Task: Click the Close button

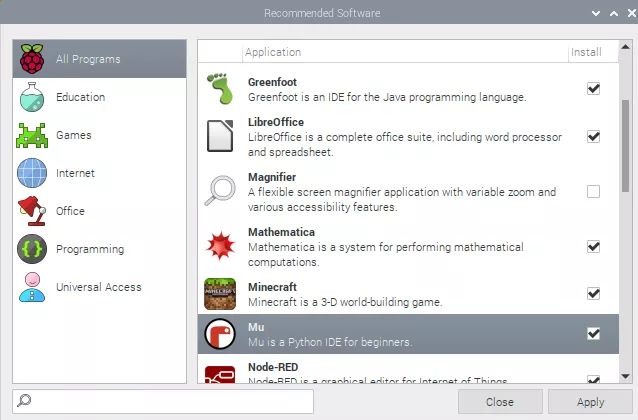Action: 500,401
